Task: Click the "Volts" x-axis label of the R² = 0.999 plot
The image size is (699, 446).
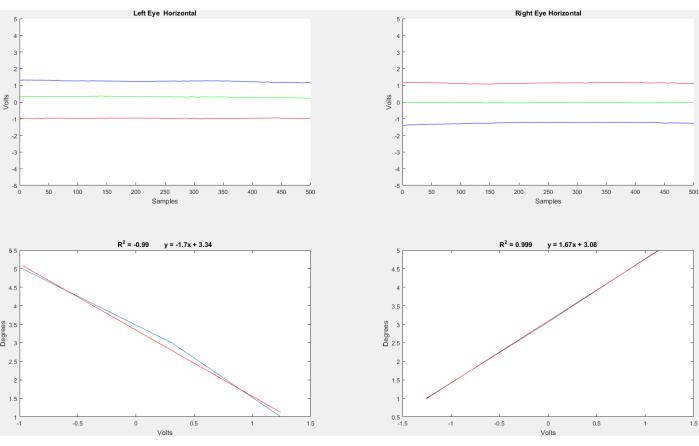Action: [x=548, y=432]
